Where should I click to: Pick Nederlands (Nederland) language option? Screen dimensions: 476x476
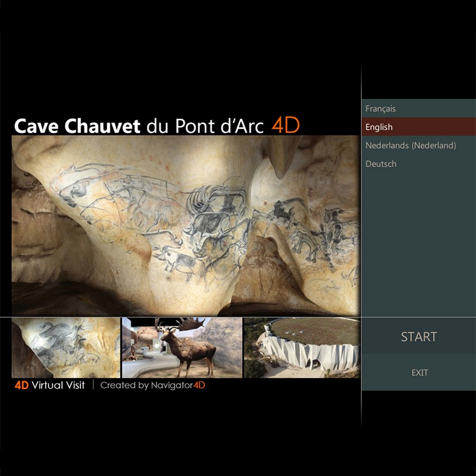pyautogui.click(x=419, y=145)
